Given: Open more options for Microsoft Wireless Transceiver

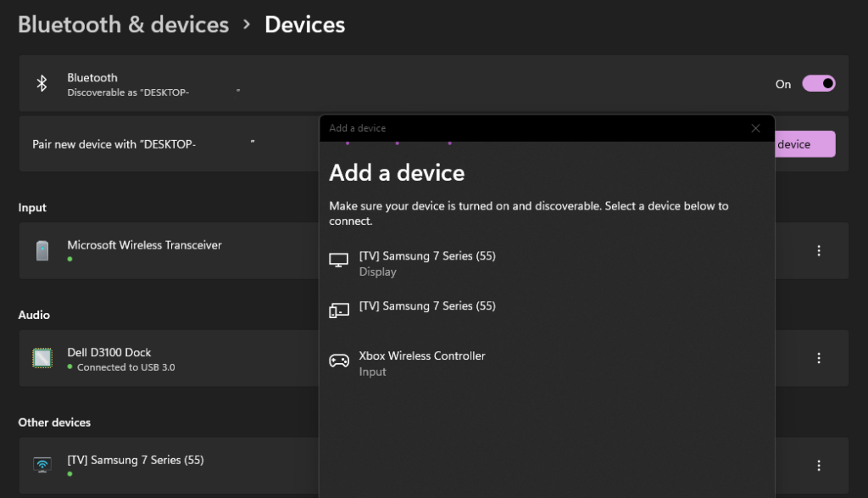Looking at the screenshot, I should [x=819, y=250].
